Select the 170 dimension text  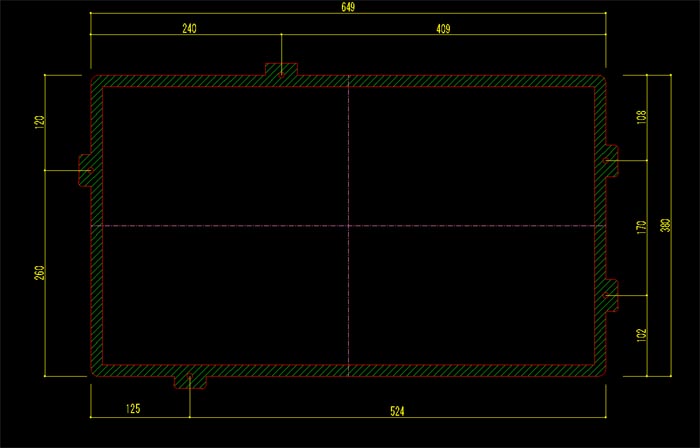pyautogui.click(x=642, y=228)
